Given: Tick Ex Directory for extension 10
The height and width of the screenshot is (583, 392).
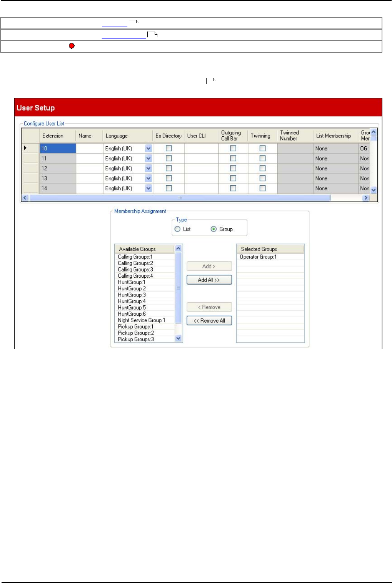Looking at the screenshot, I should pyautogui.click(x=168, y=148).
